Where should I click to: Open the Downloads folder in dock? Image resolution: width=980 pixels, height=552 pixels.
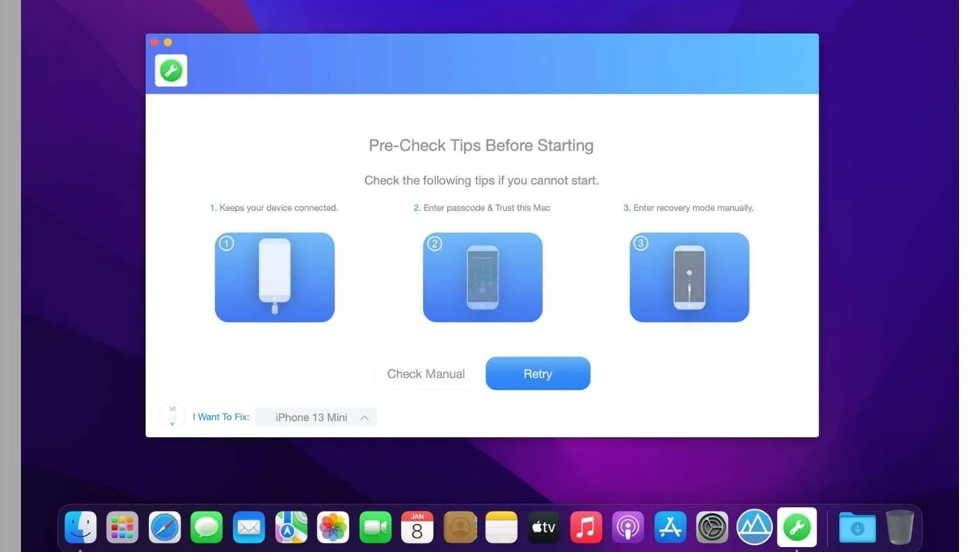point(857,527)
